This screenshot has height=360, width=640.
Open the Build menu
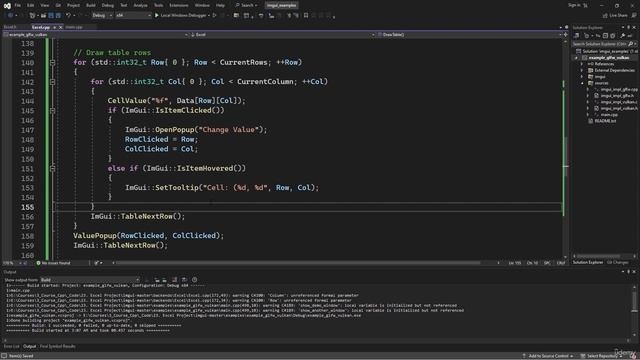click(91, 5)
